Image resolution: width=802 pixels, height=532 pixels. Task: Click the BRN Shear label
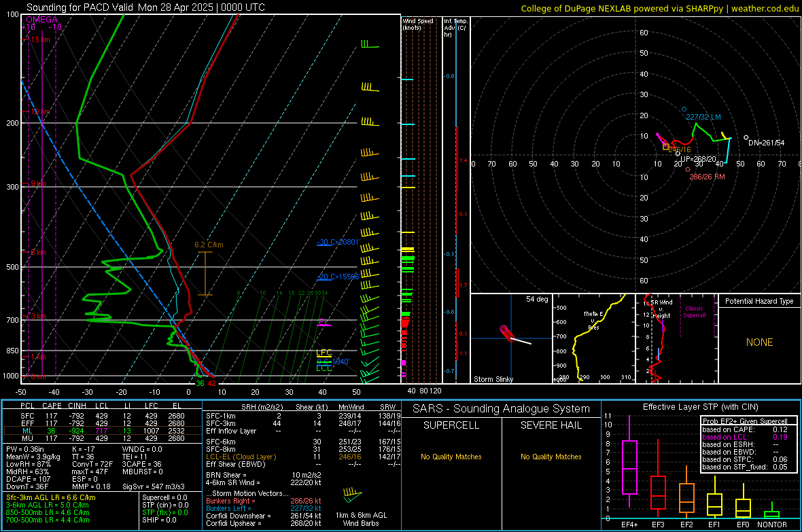coord(226,475)
